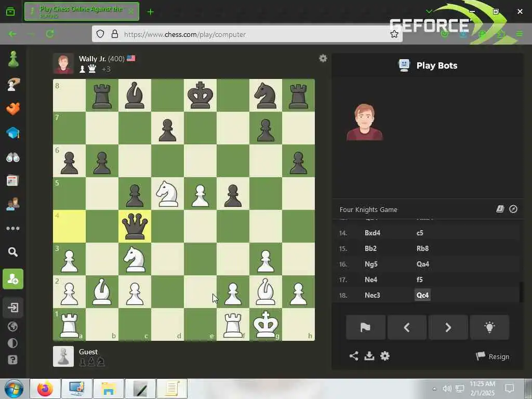Open the chess.com pawn logo home

coord(13,59)
